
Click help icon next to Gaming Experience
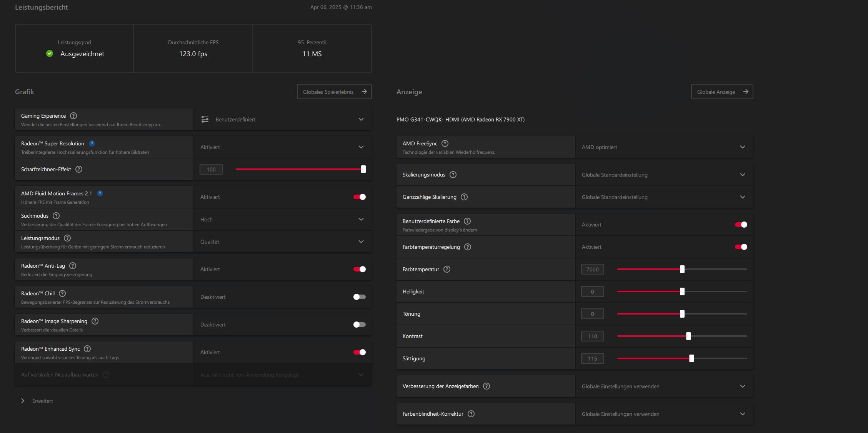coord(73,116)
